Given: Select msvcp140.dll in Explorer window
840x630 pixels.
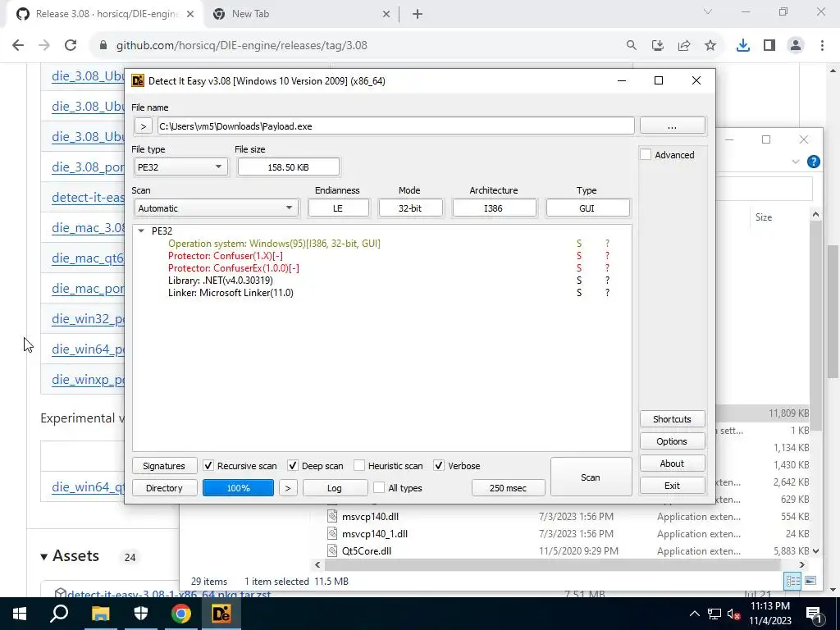Looking at the screenshot, I should point(370,517).
